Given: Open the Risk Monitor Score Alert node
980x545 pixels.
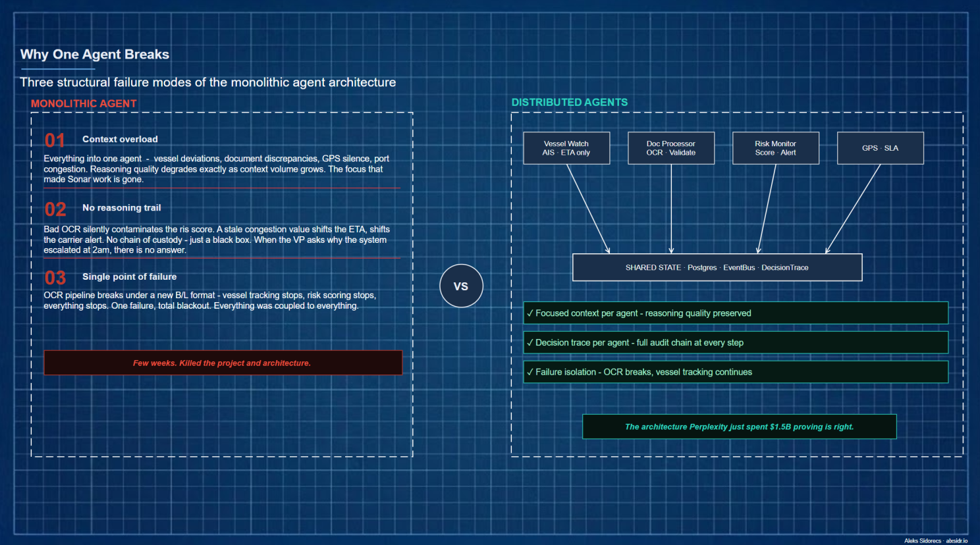Looking at the screenshot, I should point(775,148).
